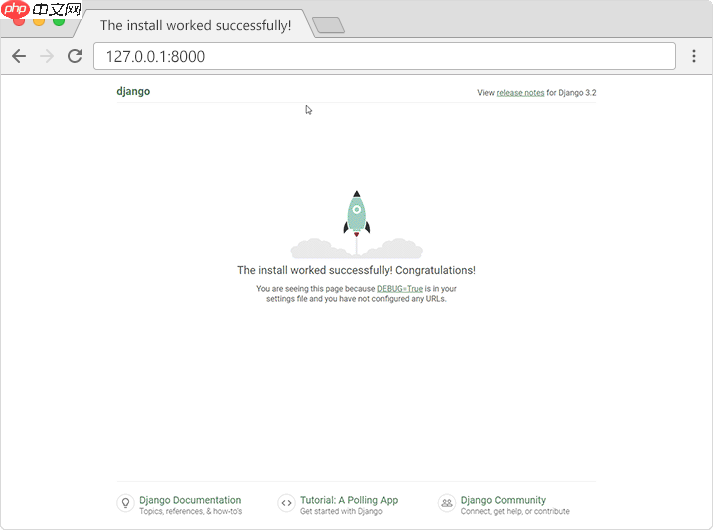Reload the page with the refresh icon
This screenshot has width=713, height=530.
[x=75, y=56]
